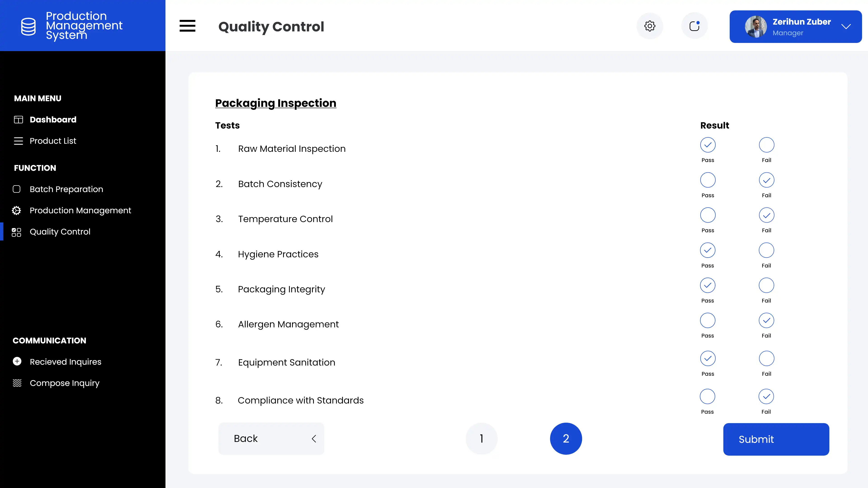Click the Zerihun Zuber profile photo
The height and width of the screenshot is (488, 868).
(x=755, y=27)
